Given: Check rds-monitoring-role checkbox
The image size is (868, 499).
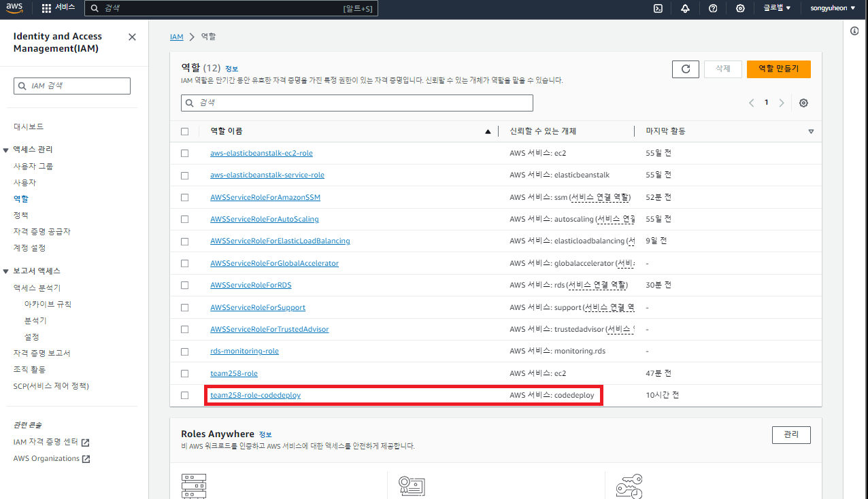Looking at the screenshot, I should click(185, 351).
